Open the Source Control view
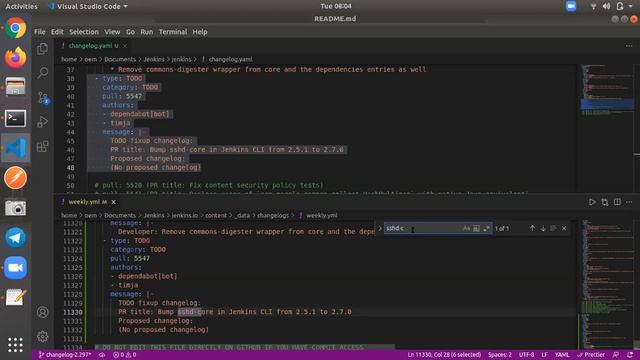 pyautogui.click(x=42, y=98)
